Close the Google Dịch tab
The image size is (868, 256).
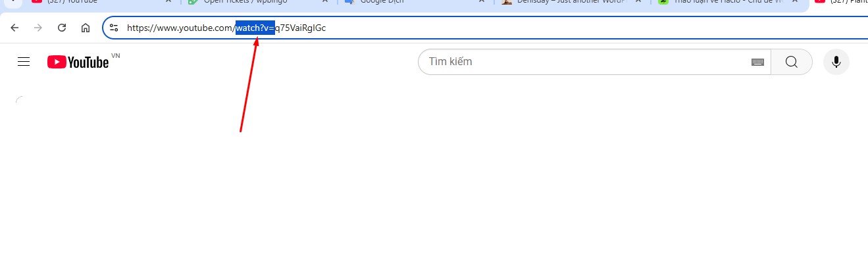point(482,2)
